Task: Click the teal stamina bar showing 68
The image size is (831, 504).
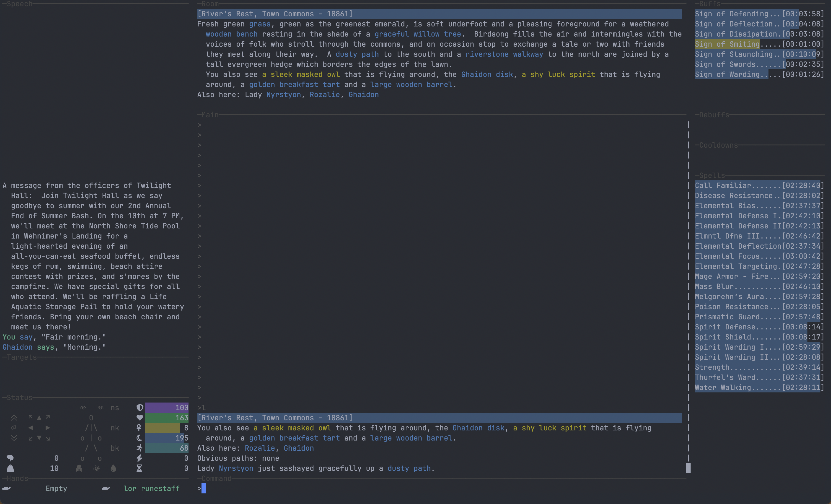Action: (167, 448)
